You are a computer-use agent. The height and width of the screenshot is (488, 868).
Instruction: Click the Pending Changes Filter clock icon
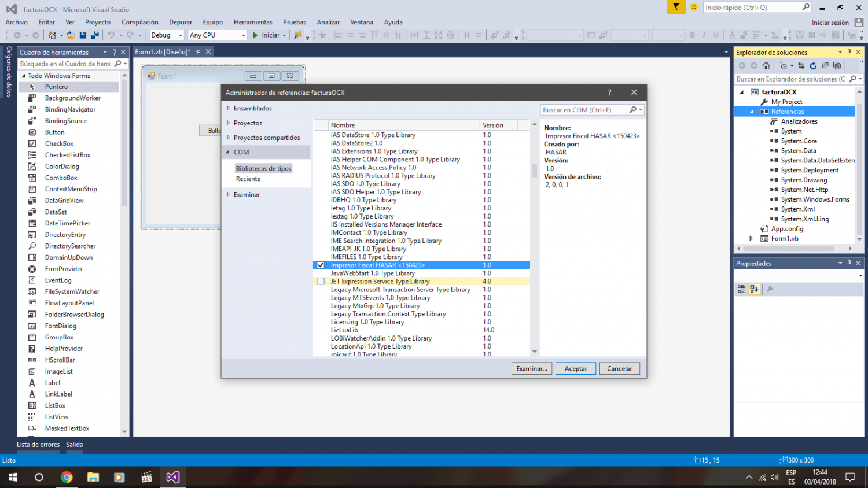click(x=784, y=66)
